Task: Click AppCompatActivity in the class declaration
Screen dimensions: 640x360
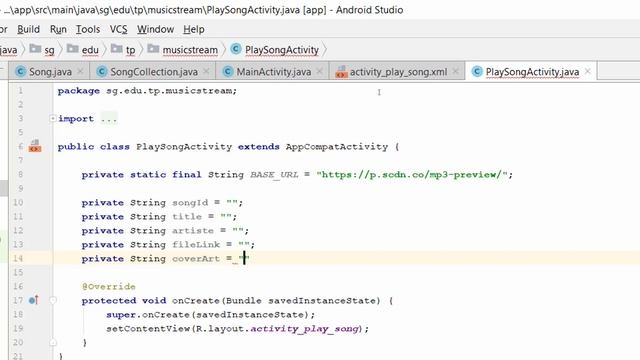Action: coord(337,147)
